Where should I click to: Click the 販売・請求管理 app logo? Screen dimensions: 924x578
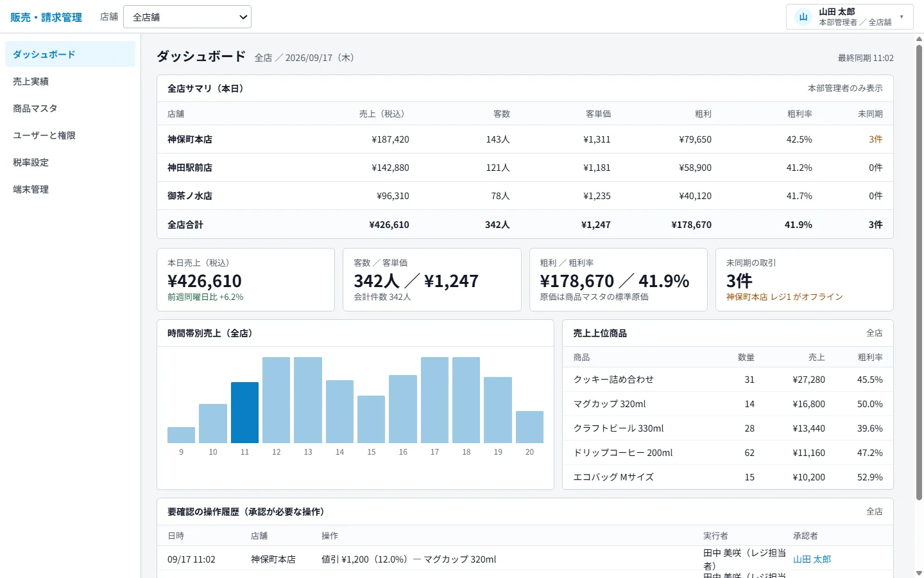[x=46, y=17]
